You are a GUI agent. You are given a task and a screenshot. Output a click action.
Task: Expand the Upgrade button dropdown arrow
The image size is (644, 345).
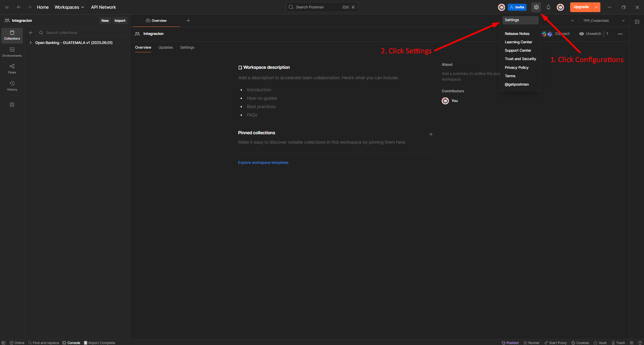(x=596, y=7)
